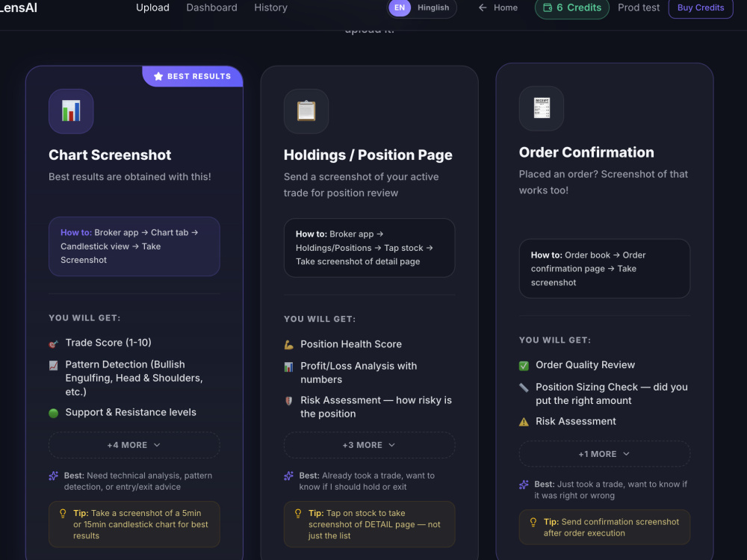Screen dimensions: 747x560
Task: Click the wallet icon in Credits pill
Action: pos(548,7)
